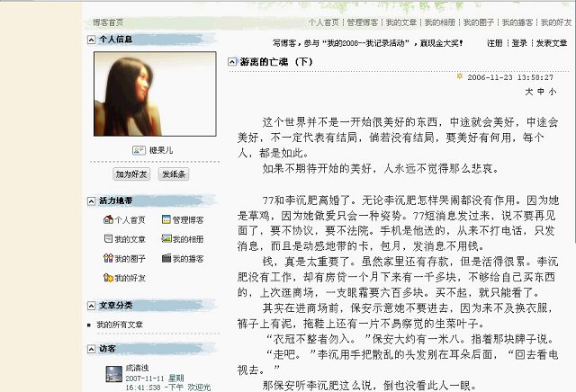Click the 我的圈子 people icon in sidebar

(108, 258)
